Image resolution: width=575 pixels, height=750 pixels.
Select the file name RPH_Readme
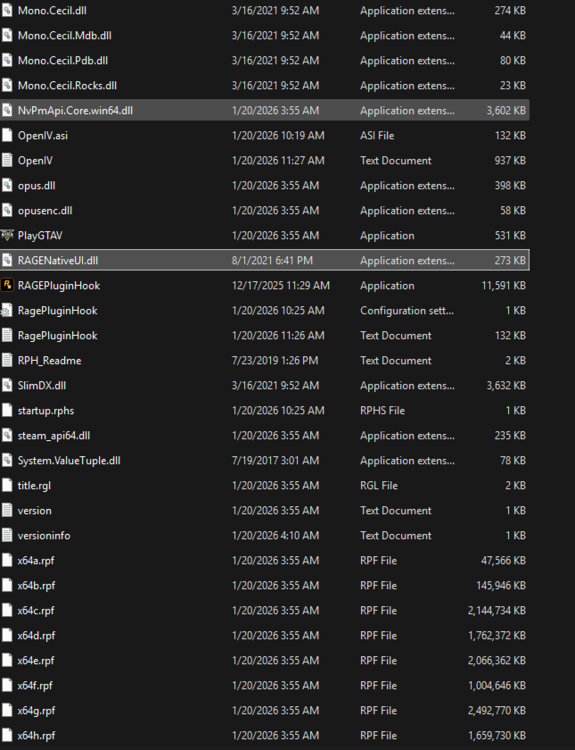(x=49, y=360)
